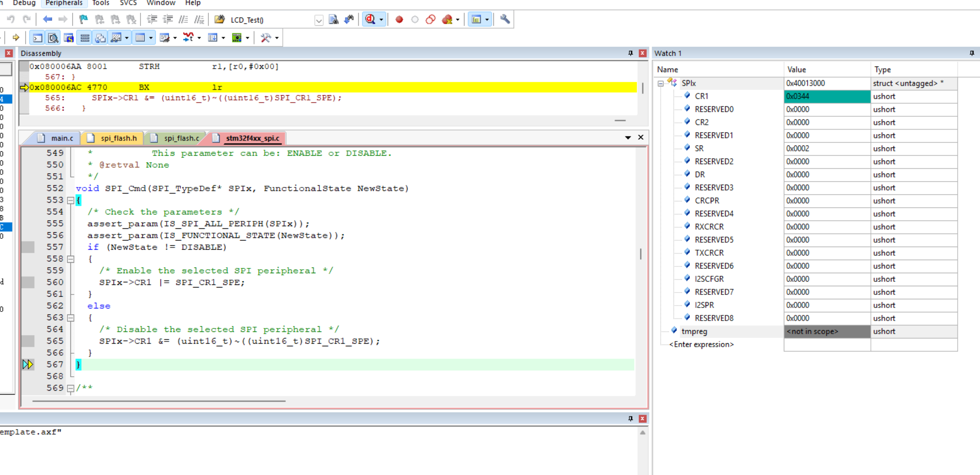Screen dimensions: 980x475
Task: Click the Kill All Breakpoints icon
Action: [x=447, y=20]
